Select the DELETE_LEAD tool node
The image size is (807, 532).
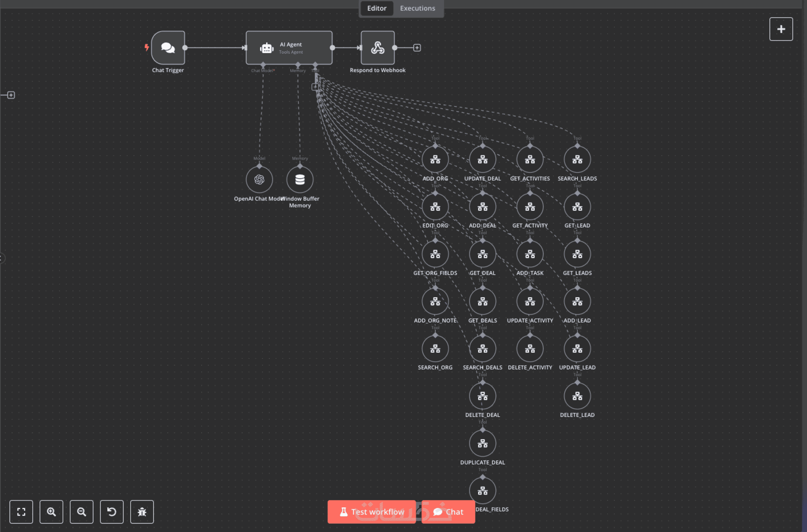point(577,396)
